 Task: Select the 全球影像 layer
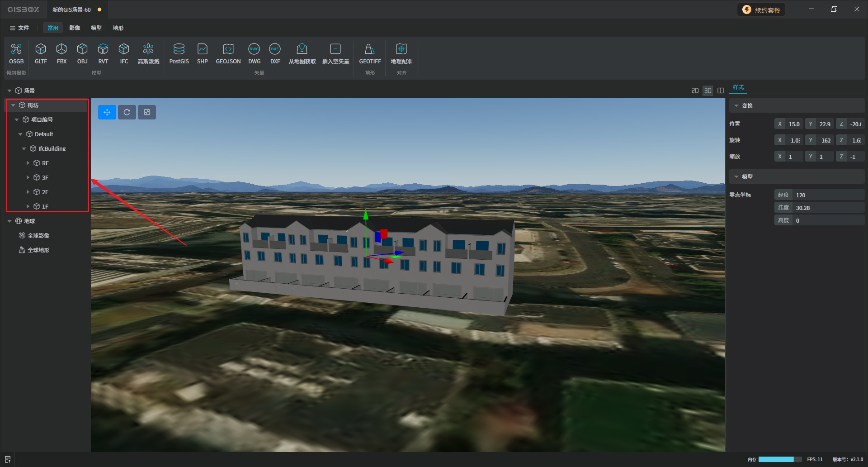[x=38, y=235]
